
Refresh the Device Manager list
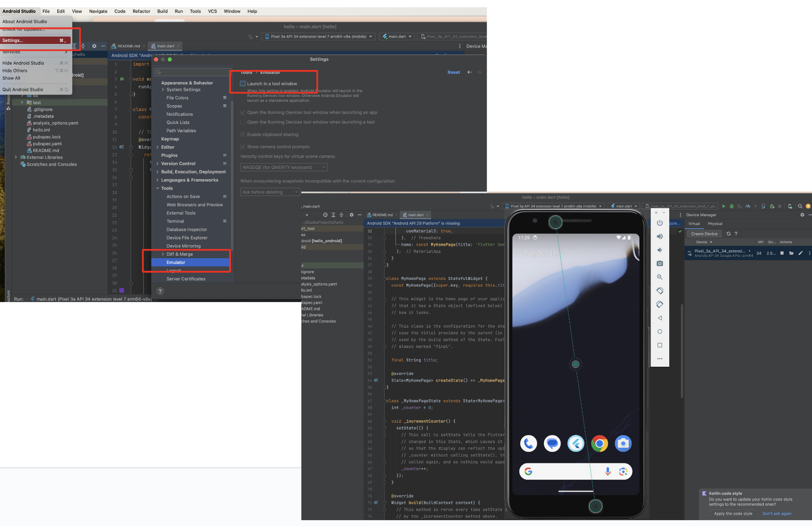point(729,234)
